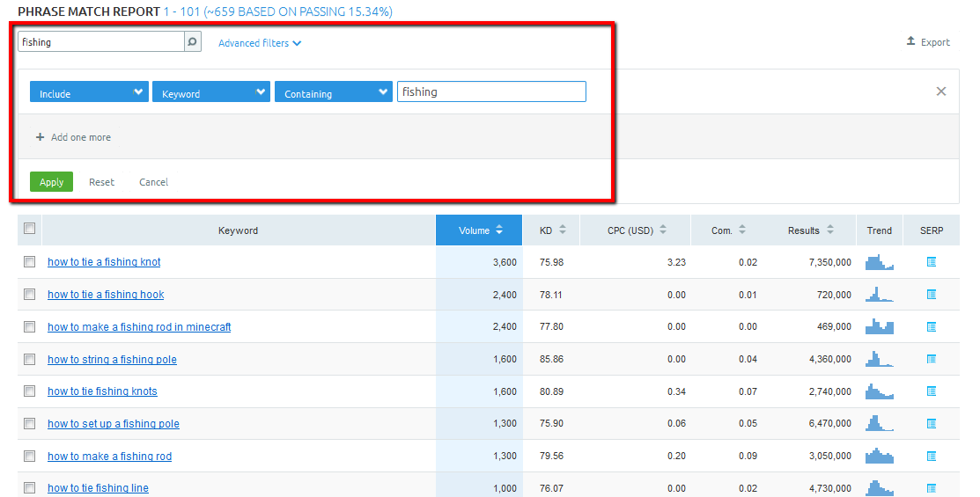Open the how to tie a fishing hook link
This screenshot has width=980, height=497.
coord(106,294)
